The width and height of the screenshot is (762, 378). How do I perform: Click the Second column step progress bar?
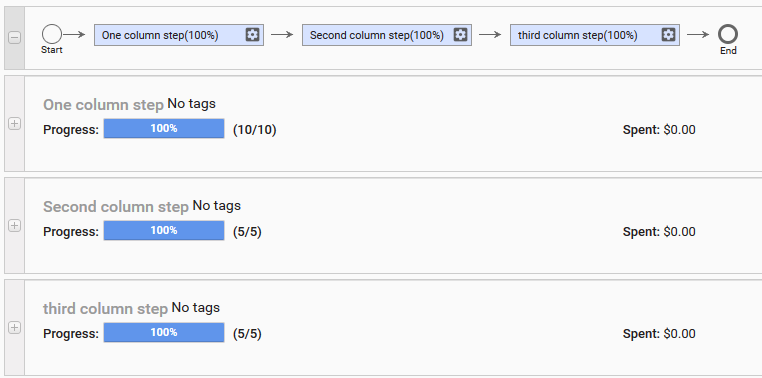[x=164, y=231]
